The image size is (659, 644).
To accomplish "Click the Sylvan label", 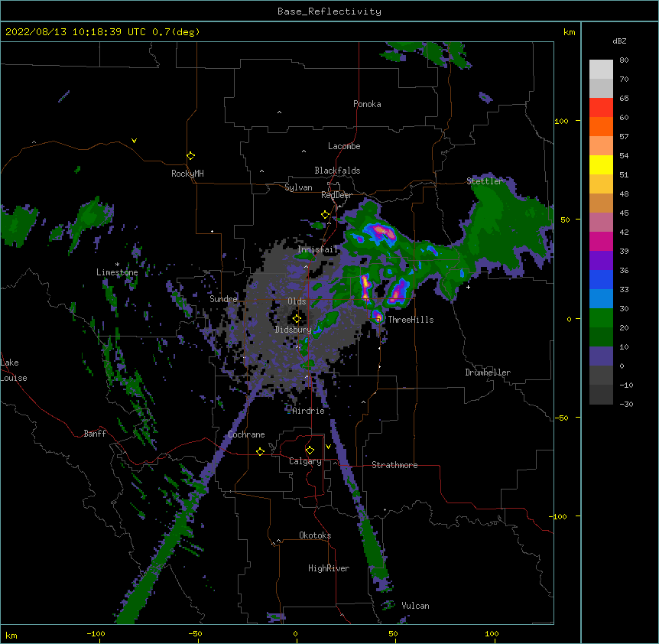I will [298, 187].
